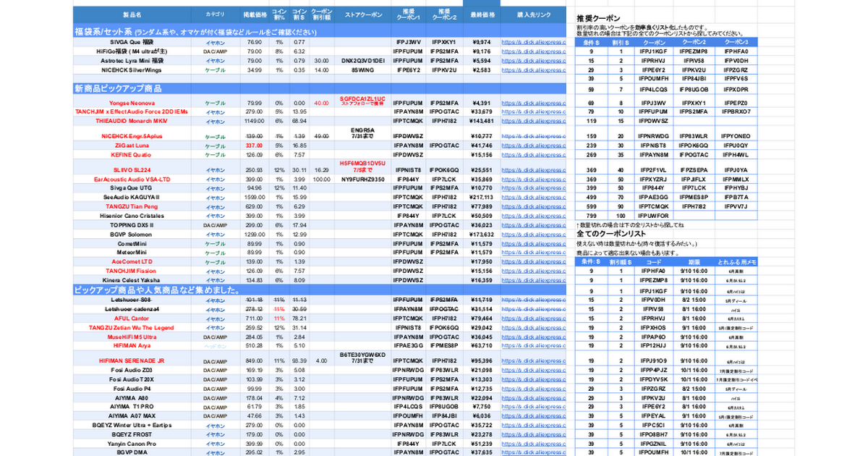Viewport: 868px width, 456px height.
Task: Select the TANCHJIM x Effect Audio Force 2DD IEMs cell
Action: click(x=132, y=111)
